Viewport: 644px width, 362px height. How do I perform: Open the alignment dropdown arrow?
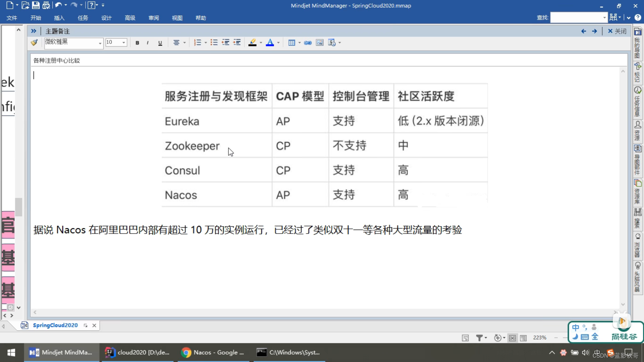coord(184,43)
